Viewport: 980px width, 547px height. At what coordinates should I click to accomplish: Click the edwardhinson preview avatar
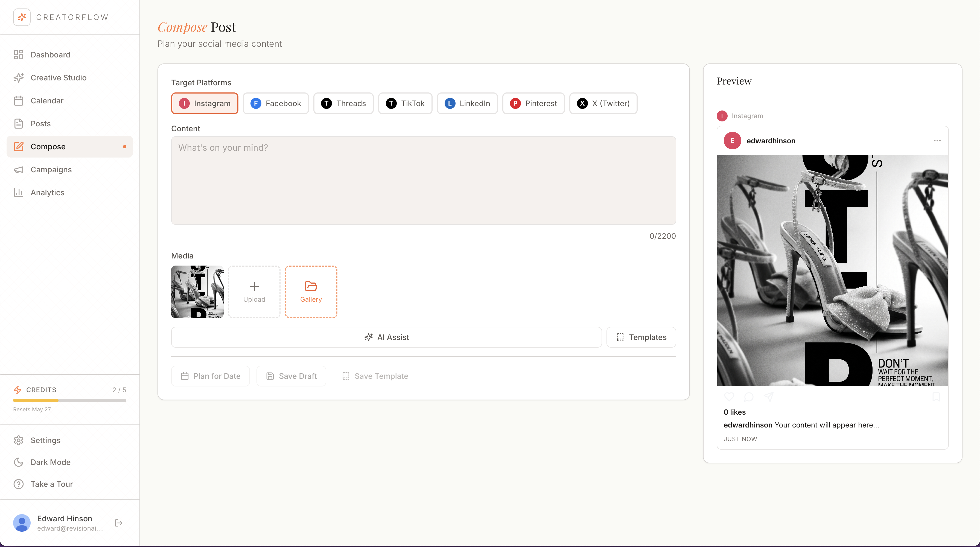tap(732, 141)
